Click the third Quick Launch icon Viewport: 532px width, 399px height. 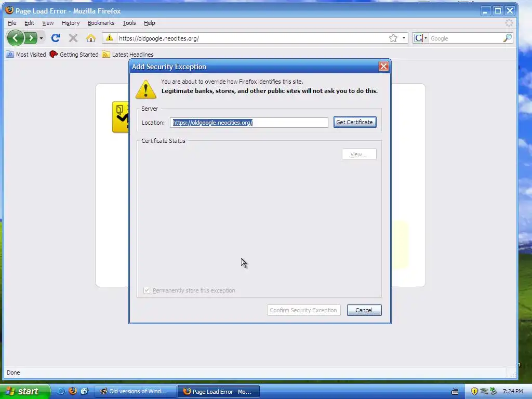(x=84, y=391)
